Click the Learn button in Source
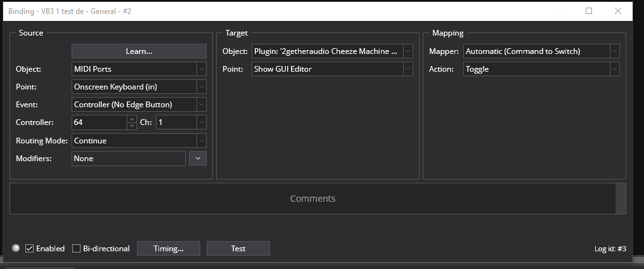Viewport: 644px width, 269px height. tap(139, 51)
